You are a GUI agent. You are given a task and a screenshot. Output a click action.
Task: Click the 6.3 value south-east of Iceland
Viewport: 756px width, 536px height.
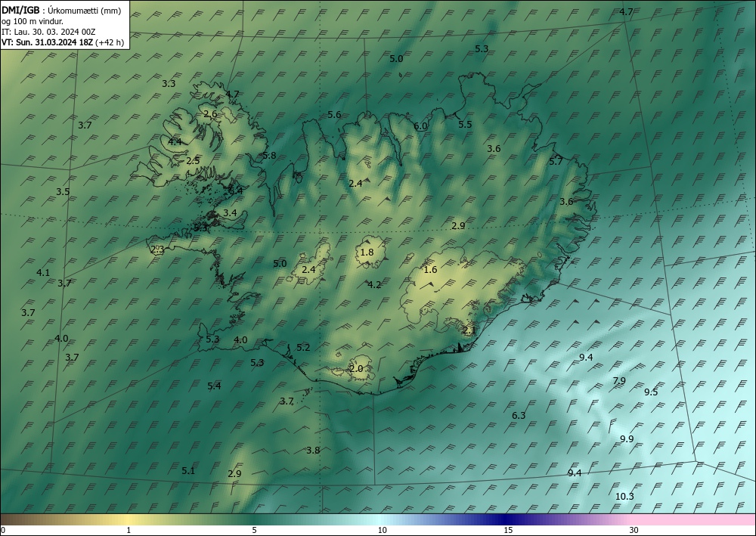tap(519, 416)
